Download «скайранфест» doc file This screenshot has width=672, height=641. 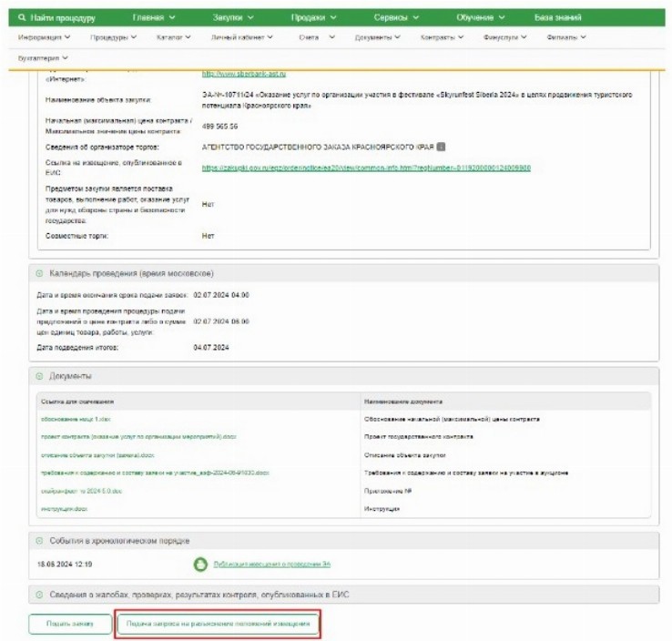coord(81,491)
